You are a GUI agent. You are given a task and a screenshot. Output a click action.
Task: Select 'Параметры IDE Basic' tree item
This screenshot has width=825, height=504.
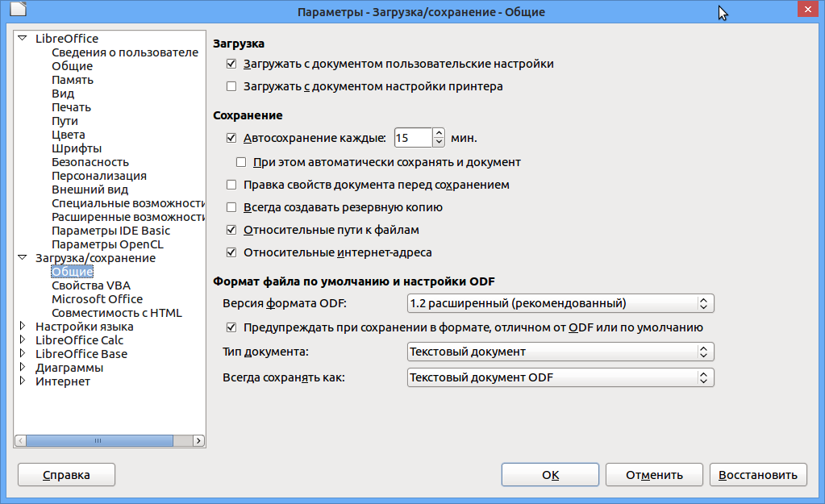tap(111, 230)
